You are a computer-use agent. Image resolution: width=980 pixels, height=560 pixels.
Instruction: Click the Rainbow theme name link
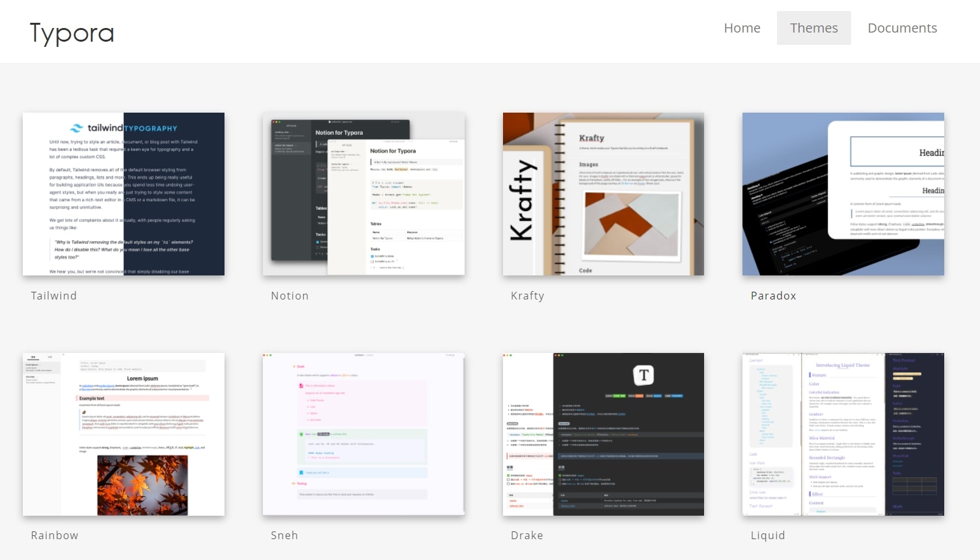coord(55,535)
